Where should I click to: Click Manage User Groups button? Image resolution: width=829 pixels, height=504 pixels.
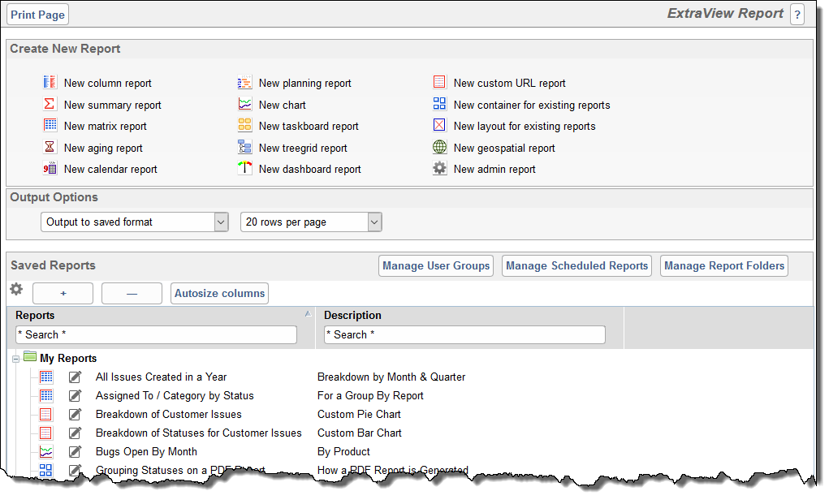tap(436, 265)
